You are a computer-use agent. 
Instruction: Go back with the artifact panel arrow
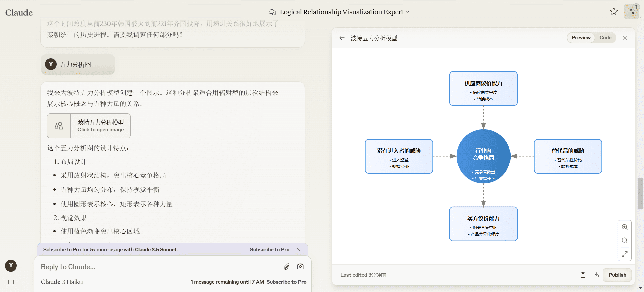[342, 38]
